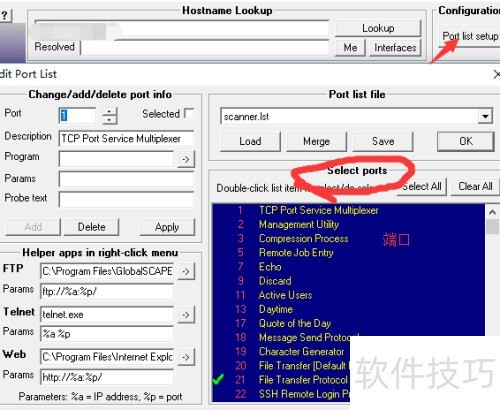Click the FTP program path field

[107, 271]
